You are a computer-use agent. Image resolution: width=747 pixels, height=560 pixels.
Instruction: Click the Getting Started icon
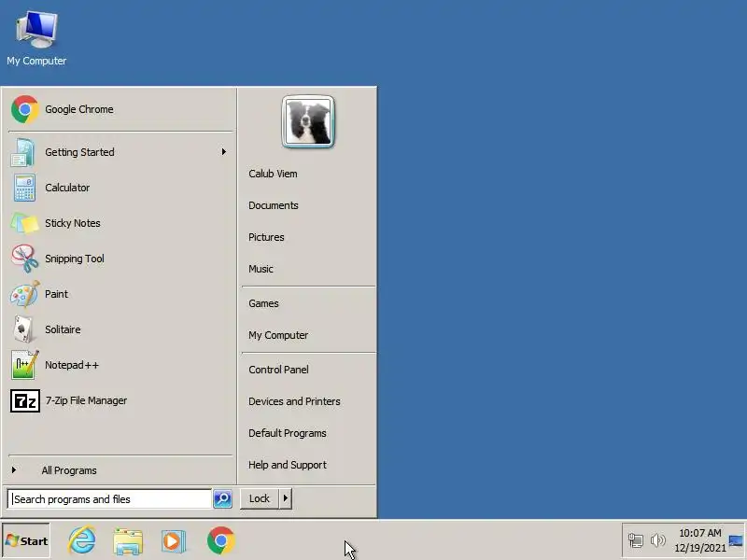click(22, 152)
